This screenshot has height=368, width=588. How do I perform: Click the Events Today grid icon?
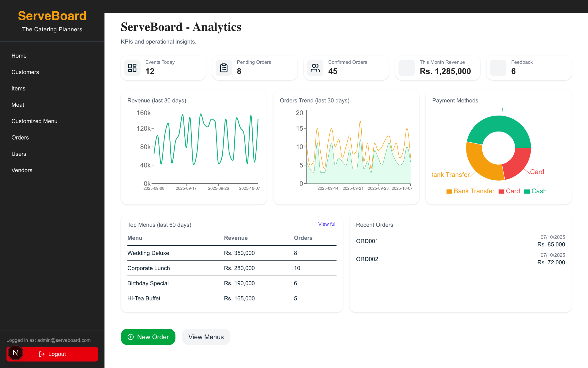coord(132,68)
